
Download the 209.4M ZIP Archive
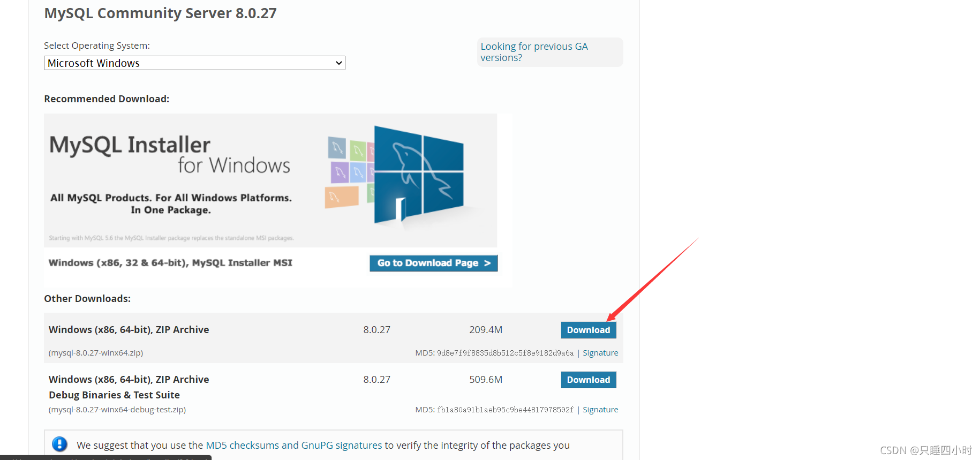click(589, 330)
